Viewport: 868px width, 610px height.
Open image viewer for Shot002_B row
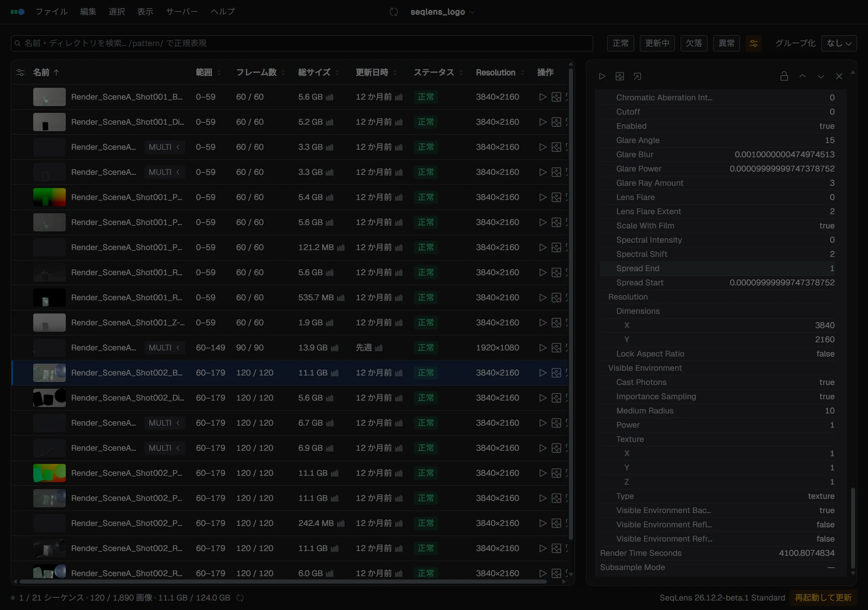coord(556,373)
